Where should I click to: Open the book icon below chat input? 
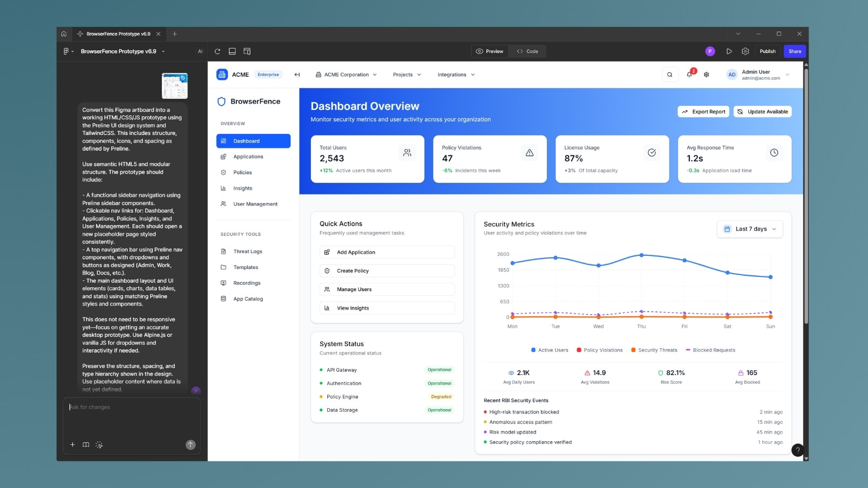86,445
